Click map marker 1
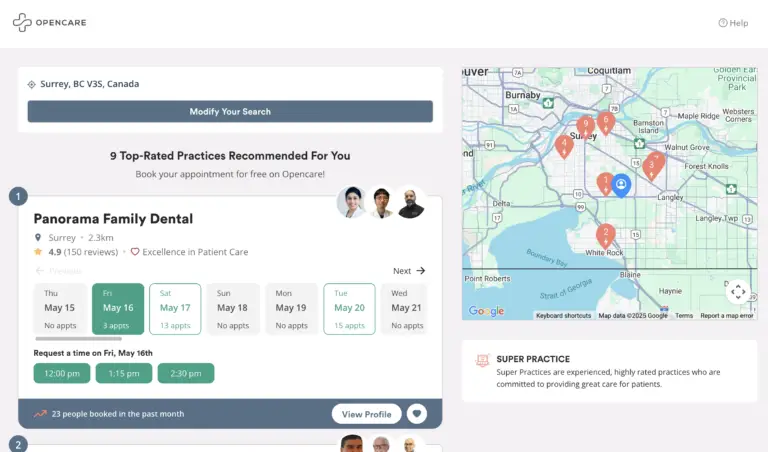The width and height of the screenshot is (768, 452). pyautogui.click(x=605, y=184)
